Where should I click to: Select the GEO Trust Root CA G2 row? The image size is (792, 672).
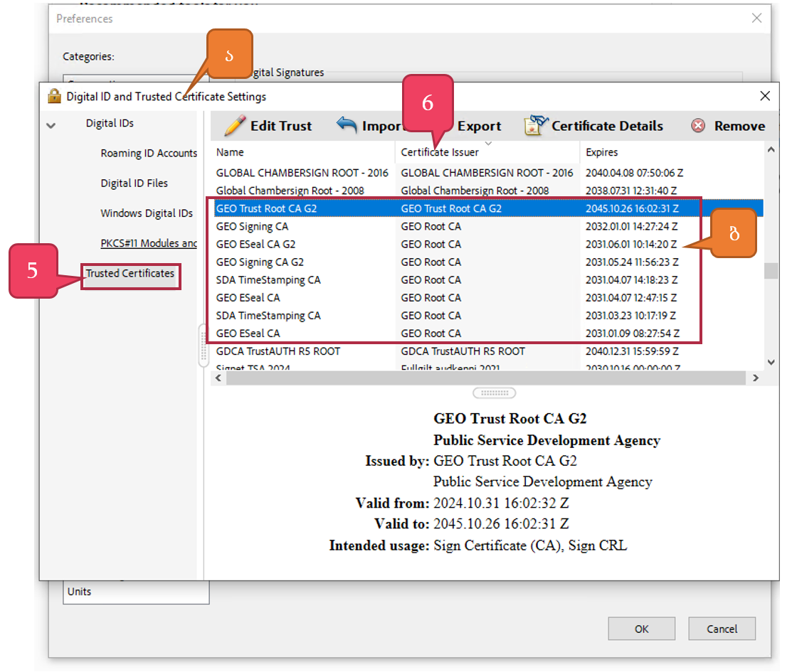[487, 208]
